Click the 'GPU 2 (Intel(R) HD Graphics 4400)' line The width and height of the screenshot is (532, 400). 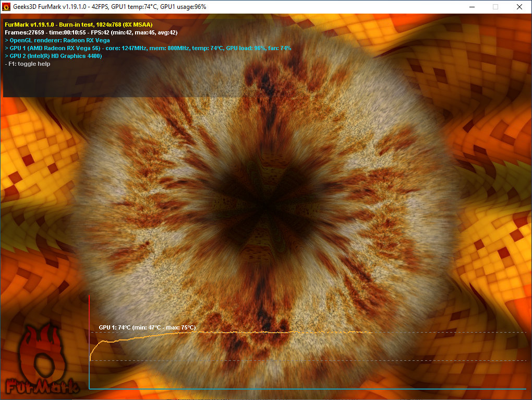click(53, 56)
